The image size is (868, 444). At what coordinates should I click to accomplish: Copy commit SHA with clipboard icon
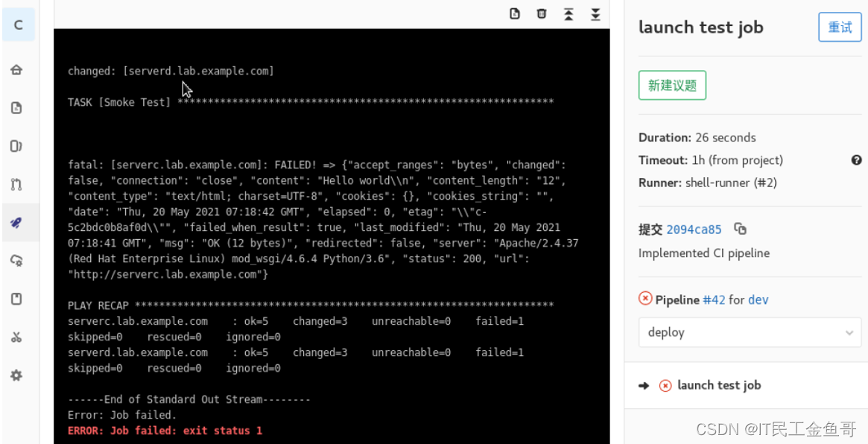point(740,229)
